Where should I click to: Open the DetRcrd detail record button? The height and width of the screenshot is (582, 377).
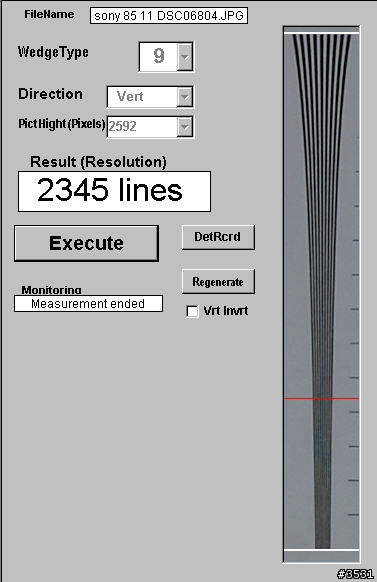click(218, 237)
